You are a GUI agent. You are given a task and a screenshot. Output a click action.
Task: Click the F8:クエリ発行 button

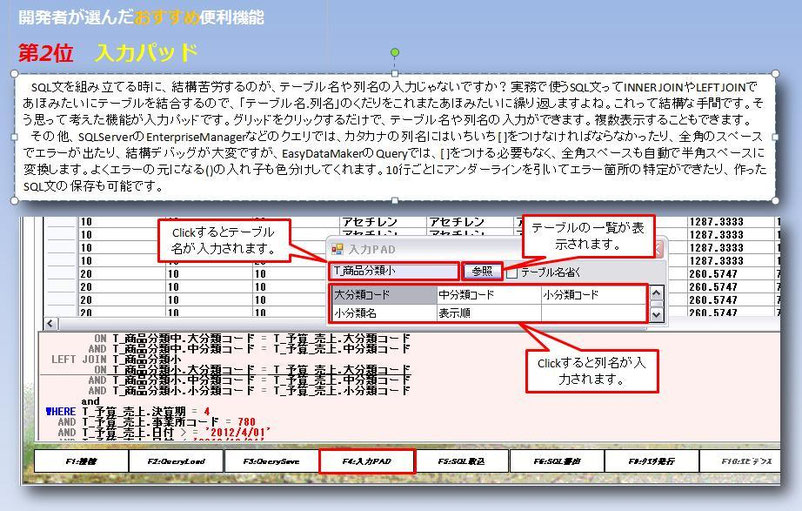(x=652, y=461)
